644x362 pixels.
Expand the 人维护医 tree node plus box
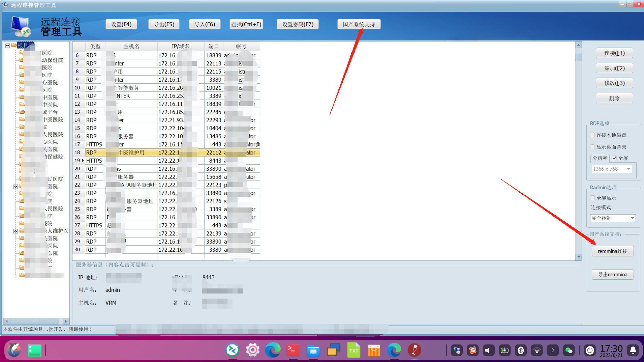pyautogui.click(x=16, y=231)
